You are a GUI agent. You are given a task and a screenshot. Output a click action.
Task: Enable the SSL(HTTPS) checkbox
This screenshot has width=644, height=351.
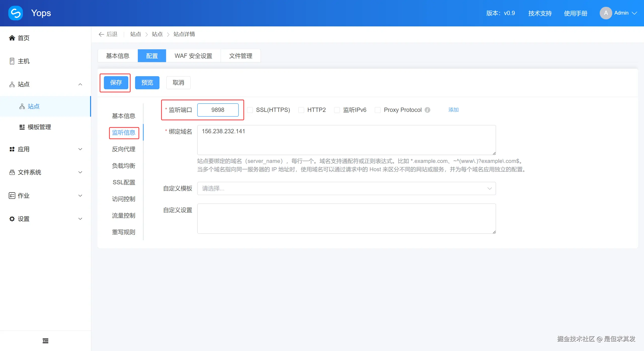pos(250,110)
